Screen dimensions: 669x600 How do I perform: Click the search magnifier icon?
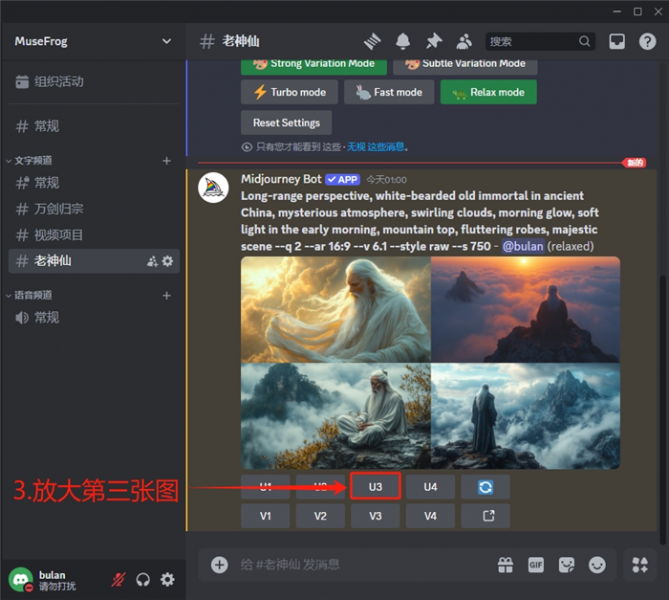tap(585, 41)
